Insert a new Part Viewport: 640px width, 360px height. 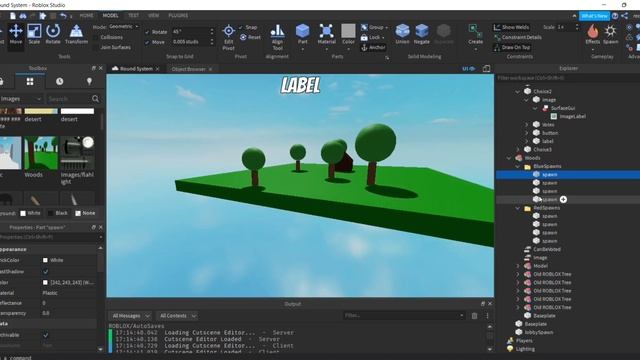point(302,34)
